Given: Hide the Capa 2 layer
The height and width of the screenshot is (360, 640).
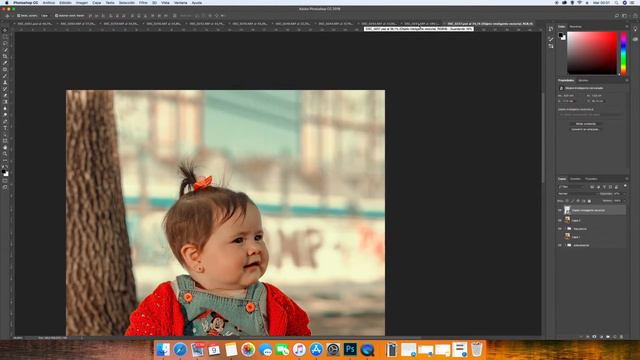Looking at the screenshot, I should 560,220.
